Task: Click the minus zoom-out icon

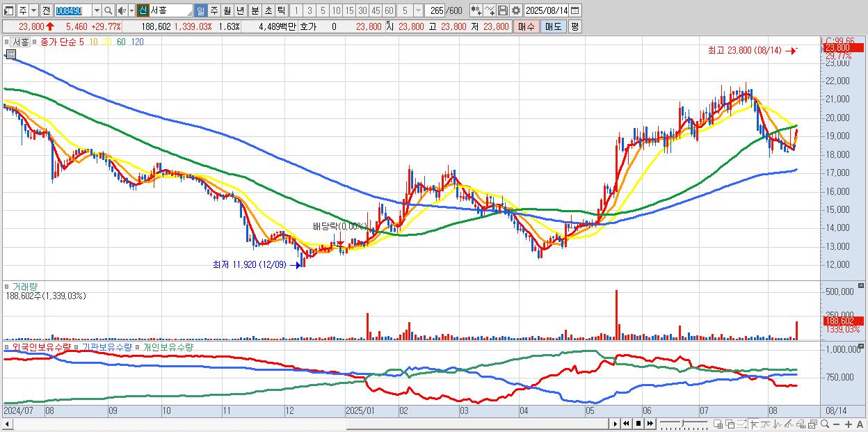Action: click(x=836, y=424)
